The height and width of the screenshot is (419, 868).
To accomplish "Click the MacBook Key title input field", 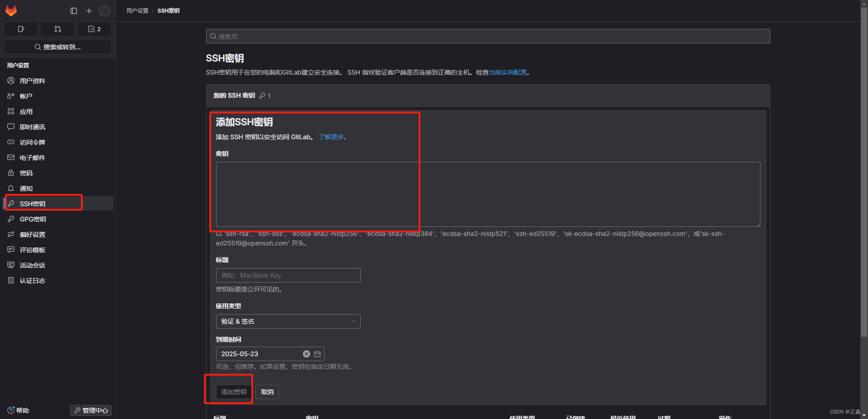I will click(x=288, y=275).
